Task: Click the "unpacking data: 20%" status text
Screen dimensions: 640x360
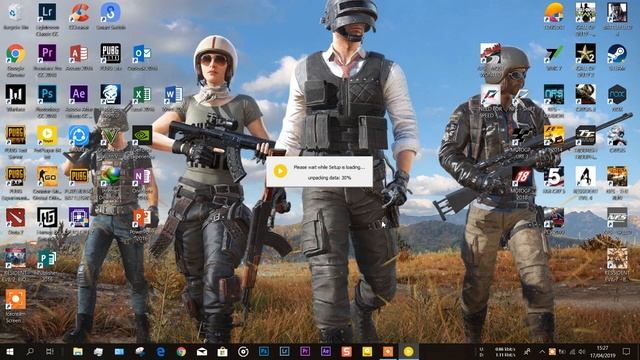Action: tap(329, 178)
